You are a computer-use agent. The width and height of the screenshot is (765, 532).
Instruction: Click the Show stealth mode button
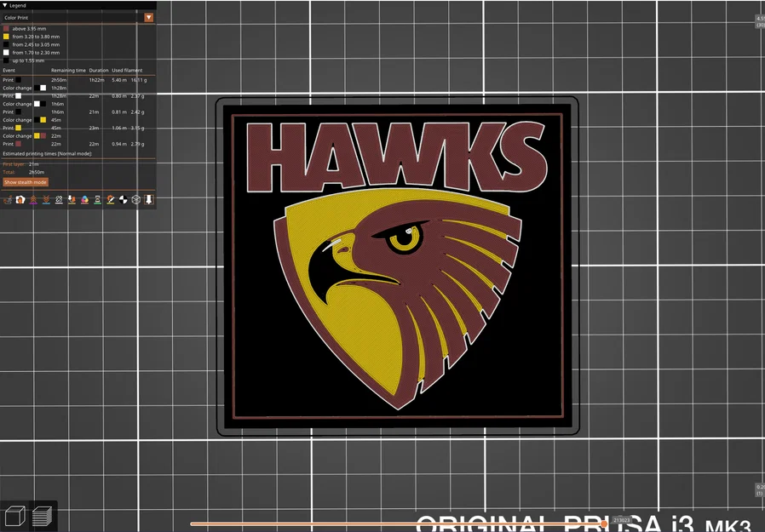pyautogui.click(x=26, y=182)
